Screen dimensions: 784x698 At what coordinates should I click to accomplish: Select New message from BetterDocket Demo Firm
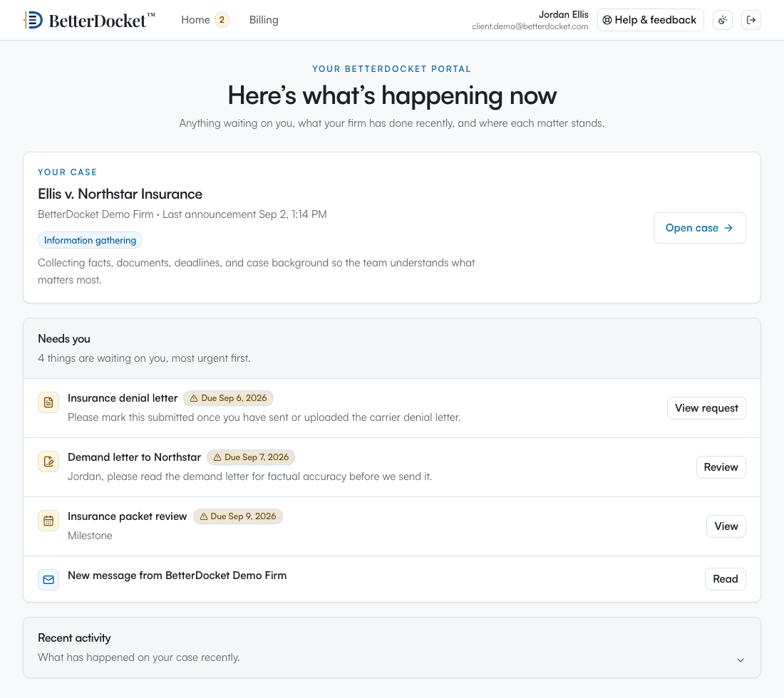(x=177, y=575)
